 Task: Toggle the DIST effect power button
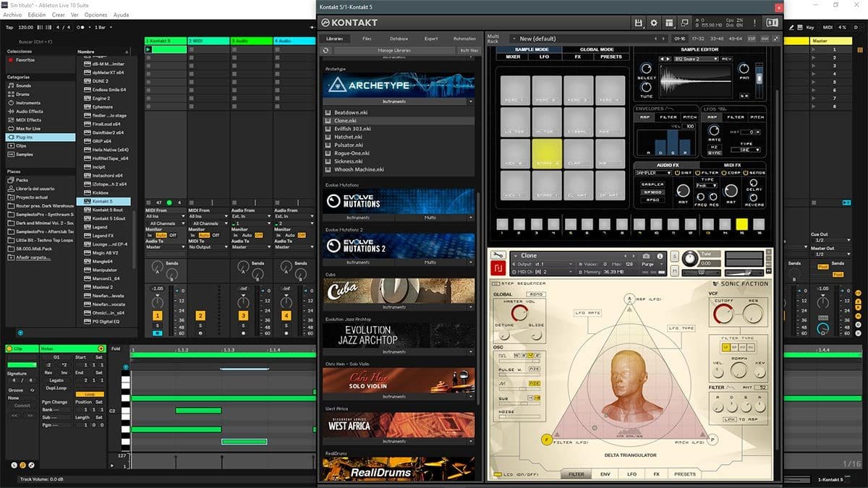[x=677, y=173]
